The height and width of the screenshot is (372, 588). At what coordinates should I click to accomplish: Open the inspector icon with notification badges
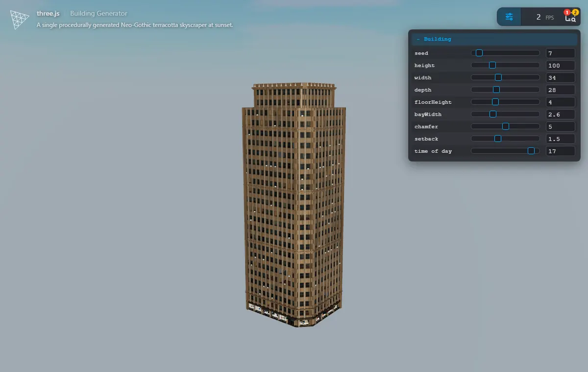[x=570, y=17]
